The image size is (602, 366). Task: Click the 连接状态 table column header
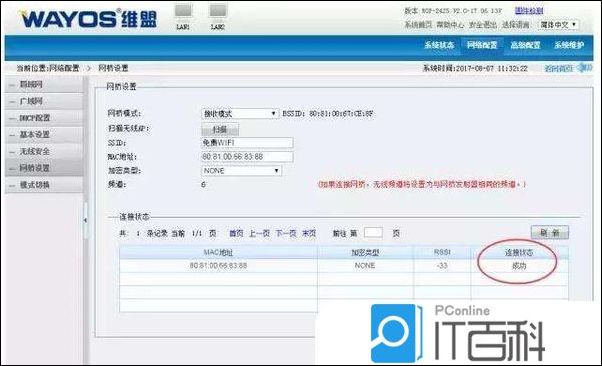pos(519,252)
